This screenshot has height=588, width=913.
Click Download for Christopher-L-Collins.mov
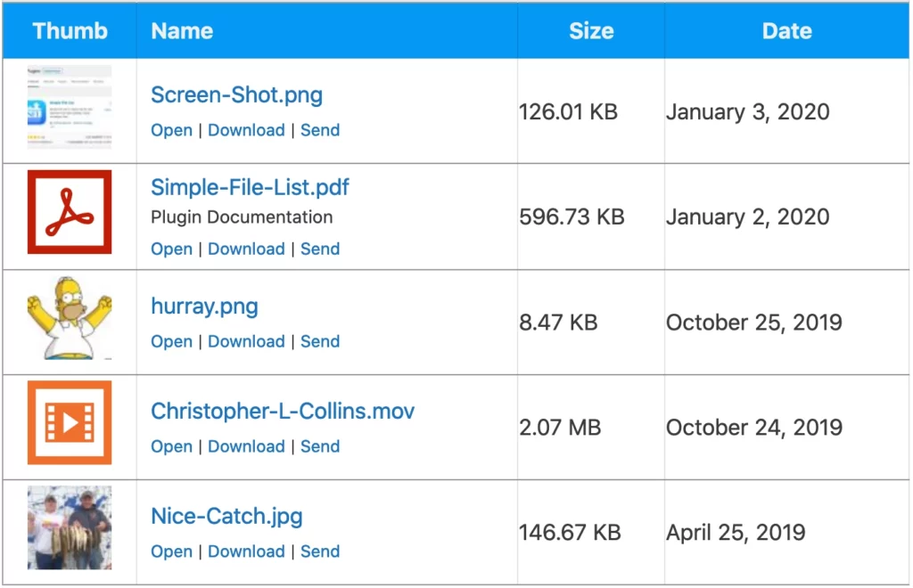point(246,446)
